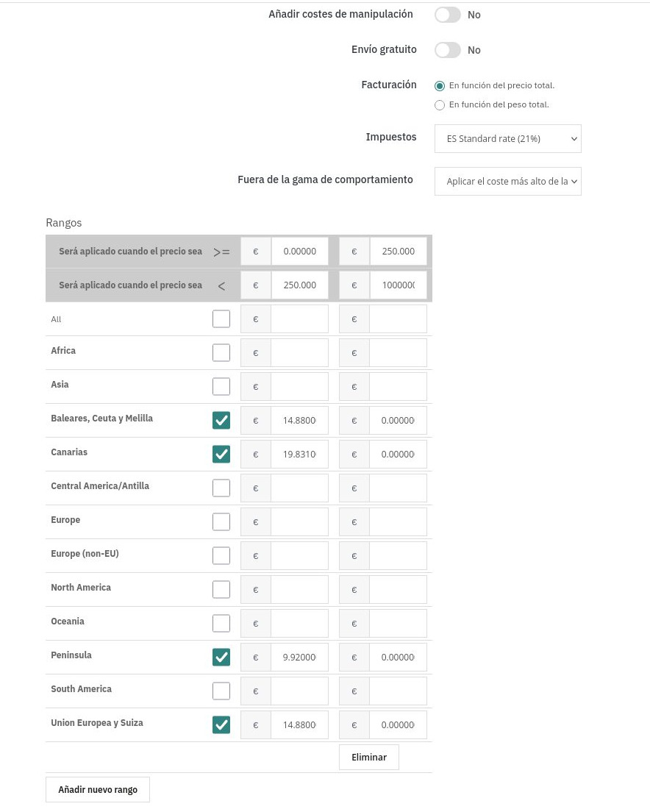Image resolution: width=650 pixels, height=812 pixels.
Task: Uncheck the Canarias zone checkbox
Action: point(221,454)
